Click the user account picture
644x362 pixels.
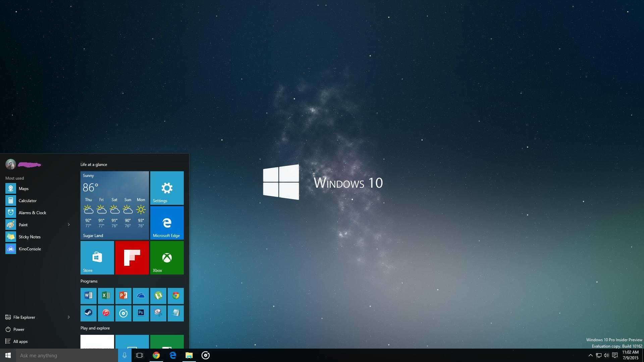[x=11, y=164]
